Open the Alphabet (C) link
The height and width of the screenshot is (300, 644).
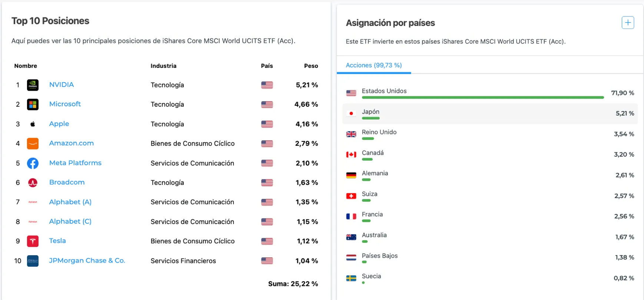pyautogui.click(x=70, y=221)
